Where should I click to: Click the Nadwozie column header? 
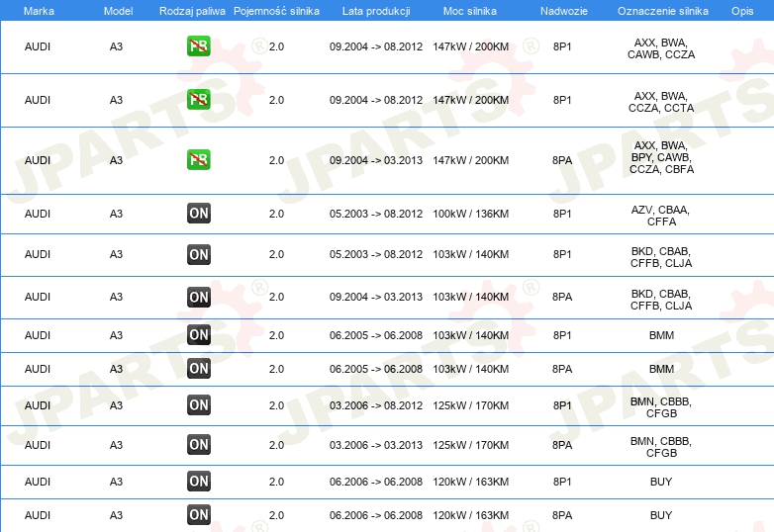pyautogui.click(x=561, y=10)
